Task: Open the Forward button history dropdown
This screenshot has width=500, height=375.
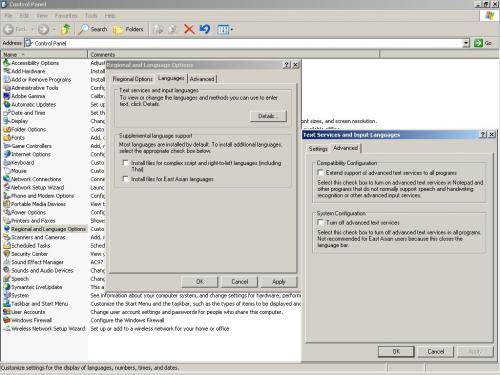Action: point(54,29)
